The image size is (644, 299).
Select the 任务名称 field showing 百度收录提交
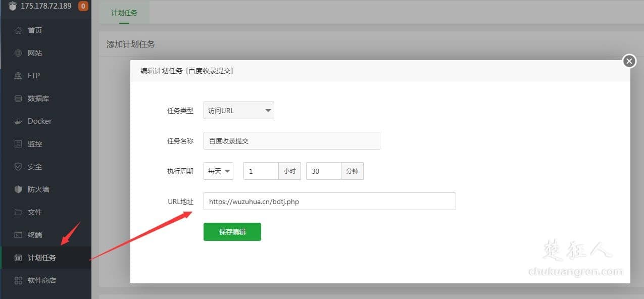click(x=291, y=140)
